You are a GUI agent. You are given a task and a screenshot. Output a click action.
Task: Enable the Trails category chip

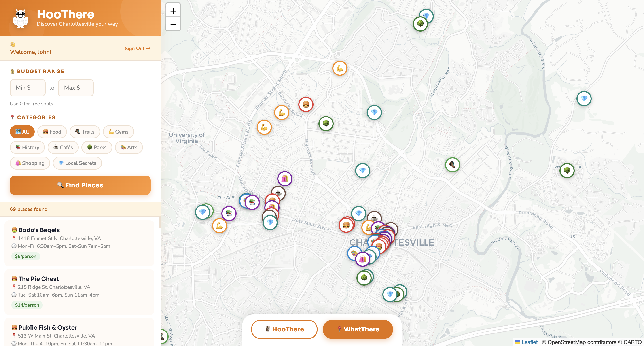click(85, 132)
